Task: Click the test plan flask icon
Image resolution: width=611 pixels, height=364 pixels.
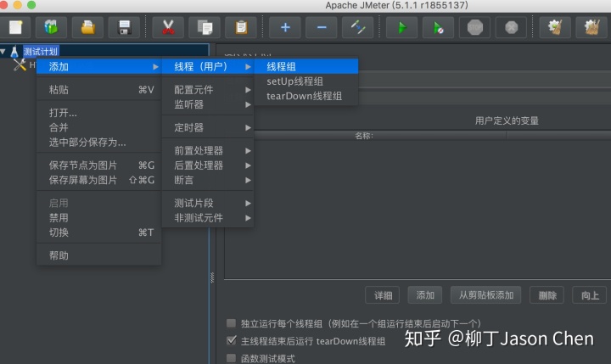Action: pos(14,52)
